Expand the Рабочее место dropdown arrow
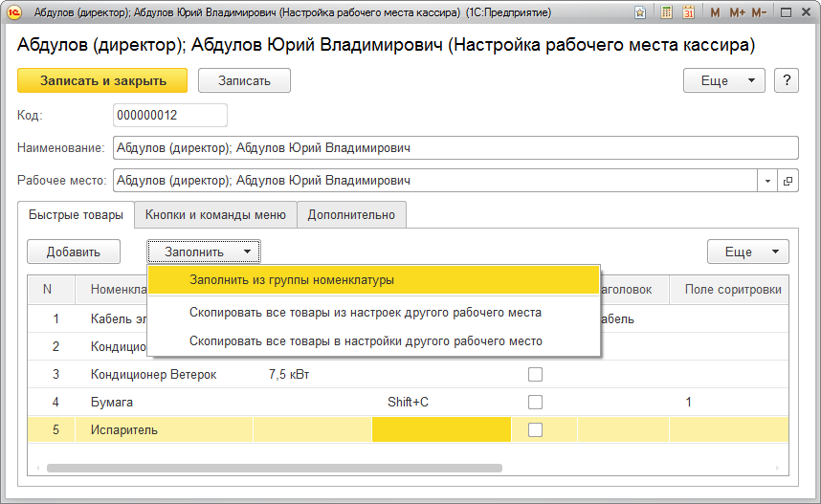This screenshot has height=504, width=821. pos(768,180)
